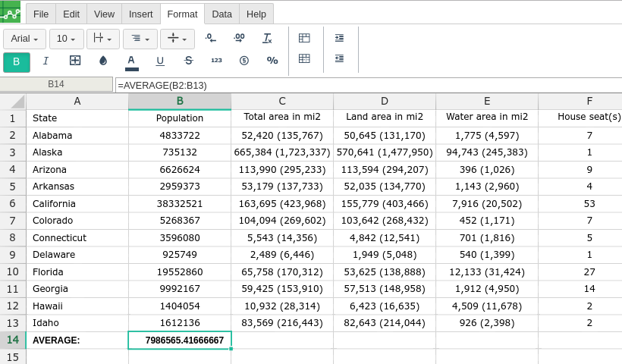622x364 pixels.
Task: Enable underline formatting
Action: tap(160, 61)
